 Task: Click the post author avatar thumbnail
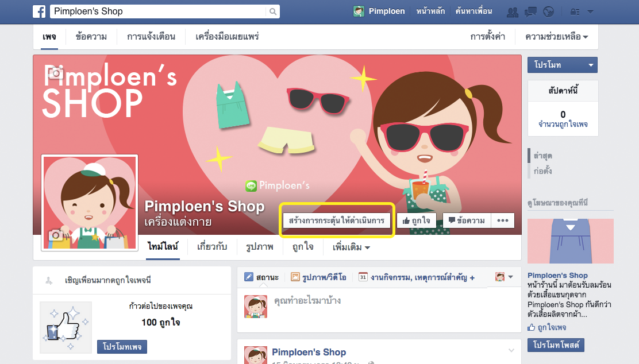(x=256, y=355)
